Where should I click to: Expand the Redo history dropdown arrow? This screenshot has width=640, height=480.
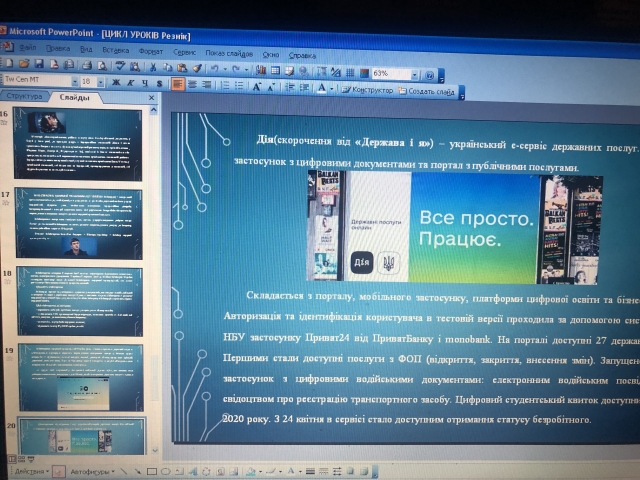(x=246, y=70)
